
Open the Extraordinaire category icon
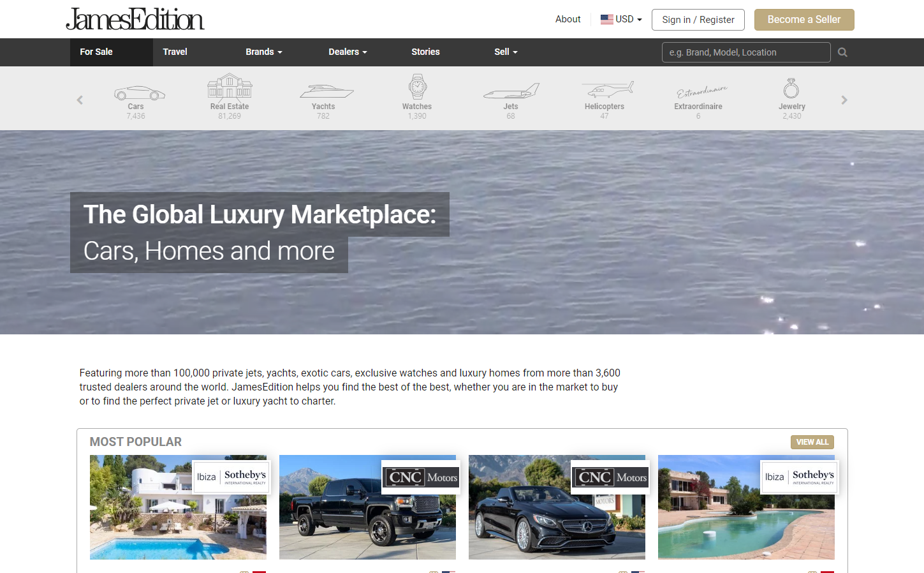(701, 92)
